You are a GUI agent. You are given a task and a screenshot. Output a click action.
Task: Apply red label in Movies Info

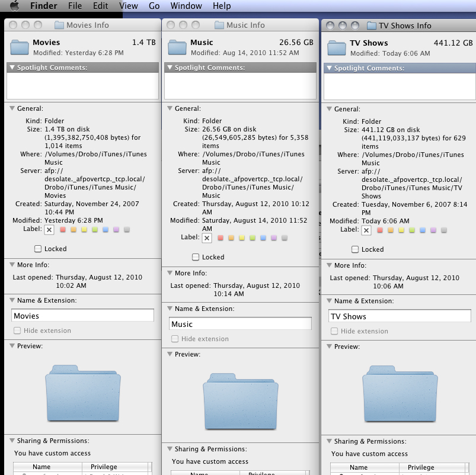click(x=63, y=230)
